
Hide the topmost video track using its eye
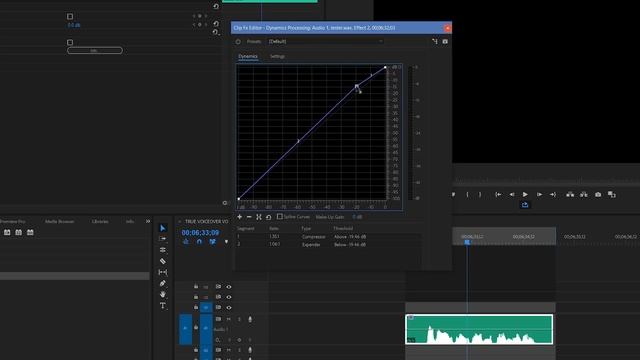[x=229, y=287]
